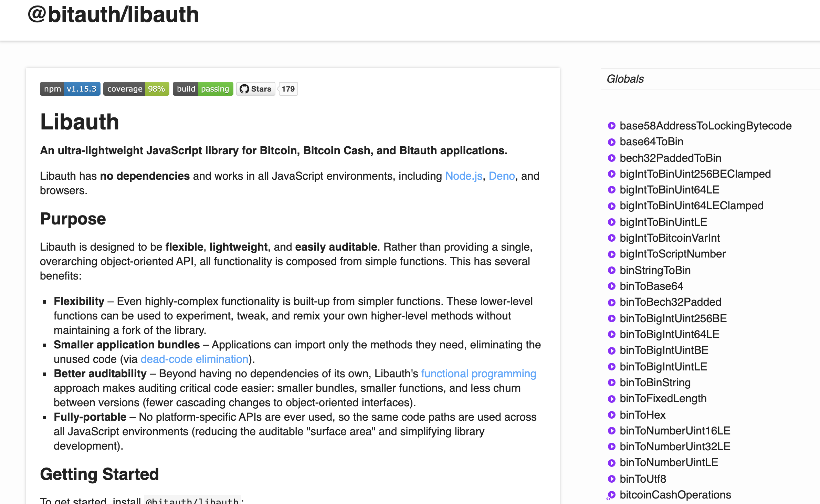
Task: Select binToNumberUint32LE in the Globals sidebar
Action: pyautogui.click(x=675, y=447)
